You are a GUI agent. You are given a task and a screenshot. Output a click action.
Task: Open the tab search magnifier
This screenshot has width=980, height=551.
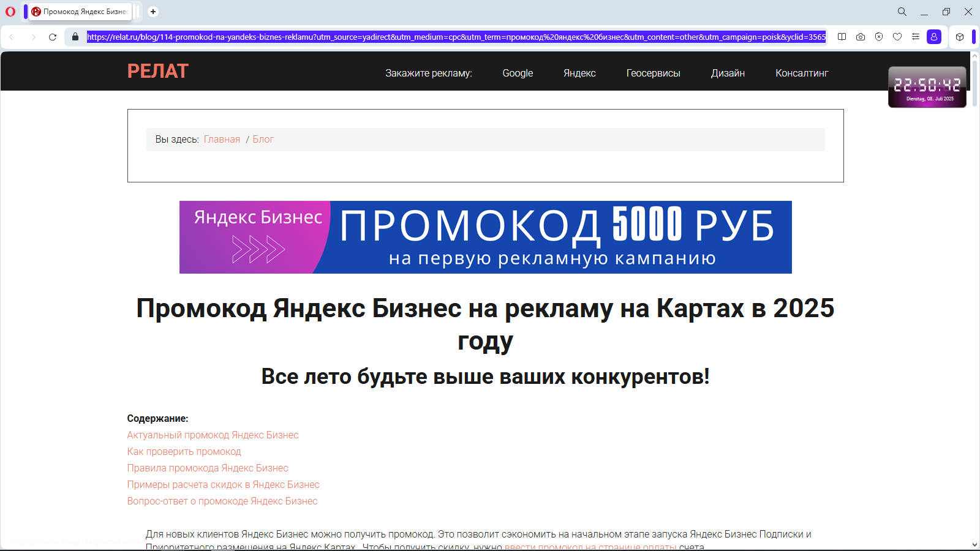point(902,12)
